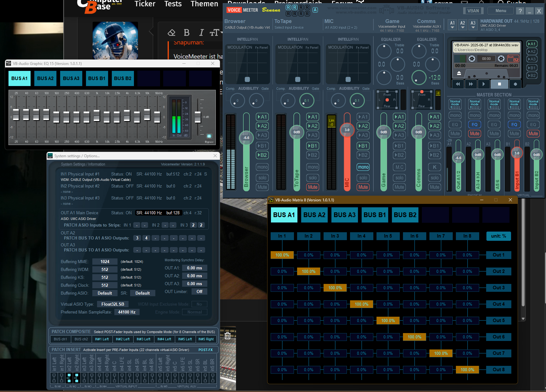Screen dimensions: 546x392
Task: Click the Browser strip Comp knob
Action: 238,101
